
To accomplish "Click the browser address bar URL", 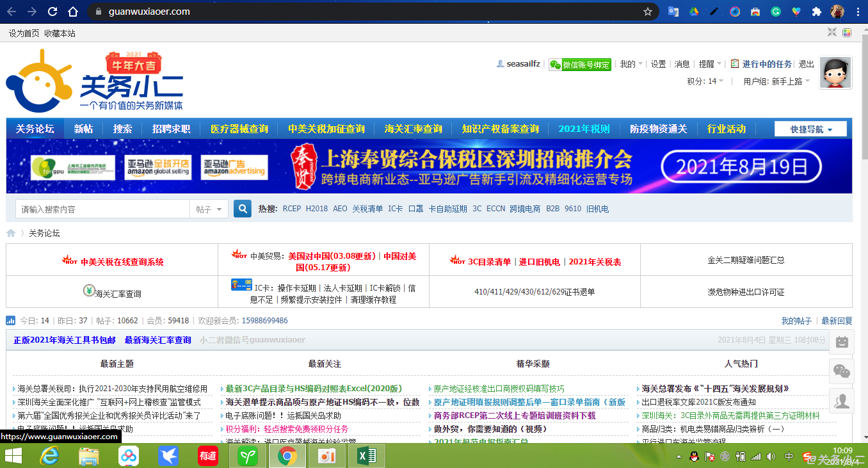I will click(x=149, y=12).
